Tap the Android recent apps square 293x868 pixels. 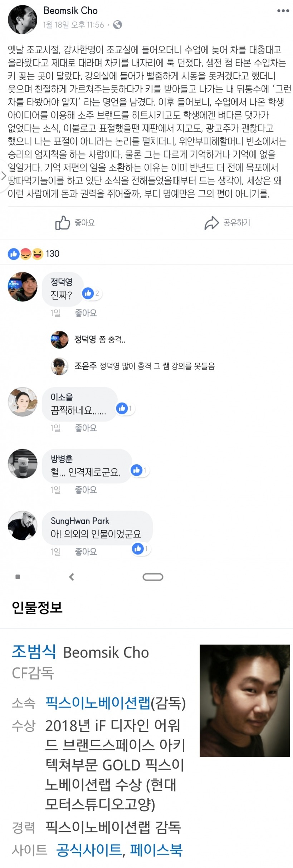(18, 577)
